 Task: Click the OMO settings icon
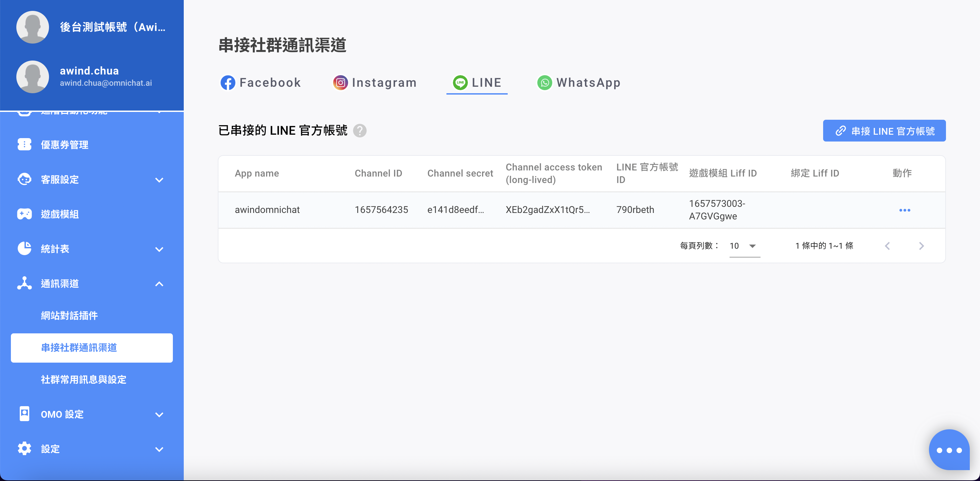(x=24, y=414)
